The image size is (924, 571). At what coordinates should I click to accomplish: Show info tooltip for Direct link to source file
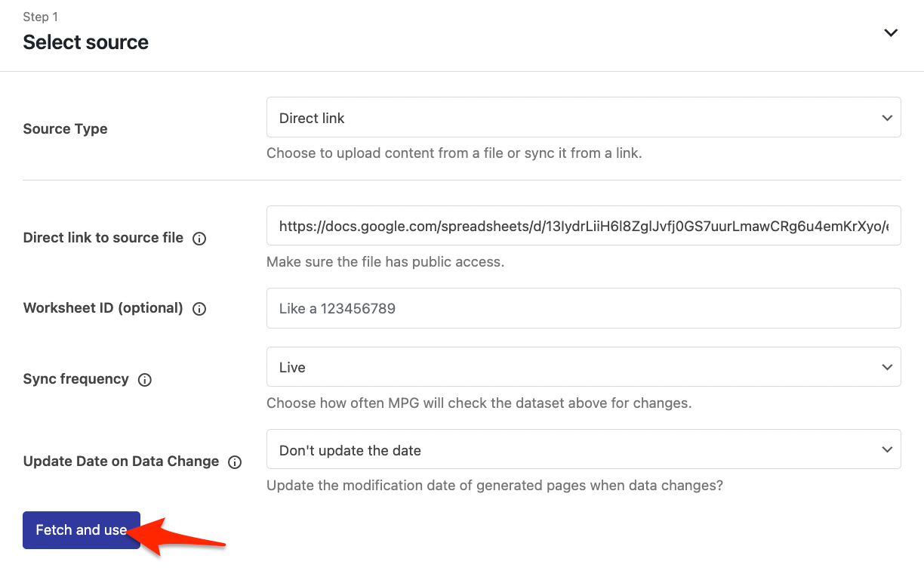click(199, 239)
